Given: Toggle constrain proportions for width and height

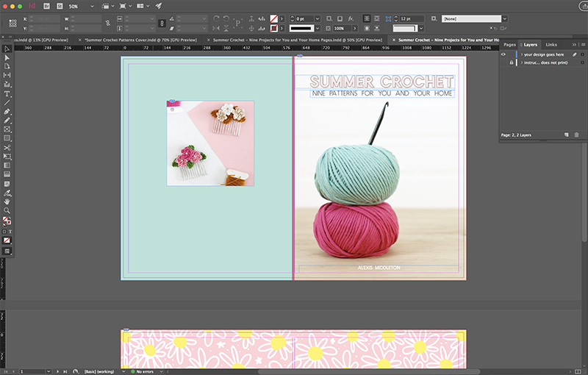Looking at the screenshot, I should coord(107,24).
